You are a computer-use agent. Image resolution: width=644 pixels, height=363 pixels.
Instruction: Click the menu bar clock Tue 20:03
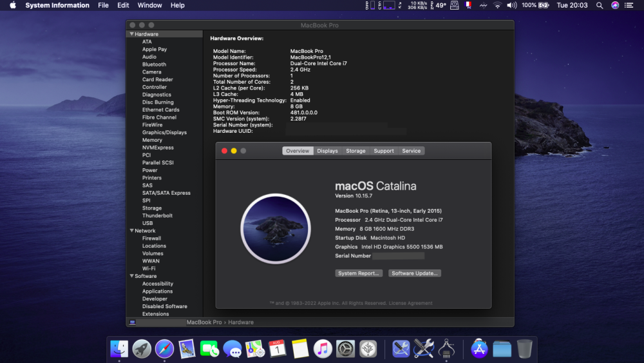coord(572,5)
